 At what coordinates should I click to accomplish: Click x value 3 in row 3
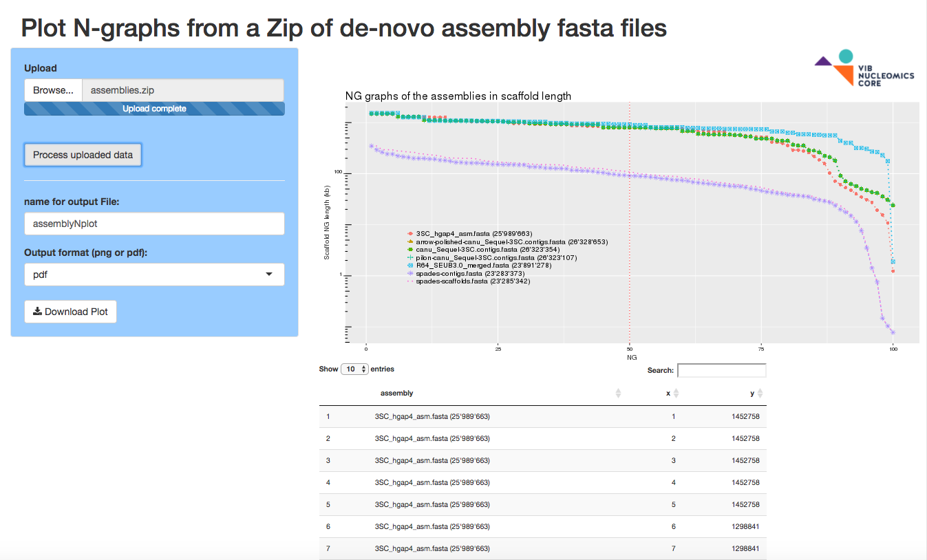(673, 460)
